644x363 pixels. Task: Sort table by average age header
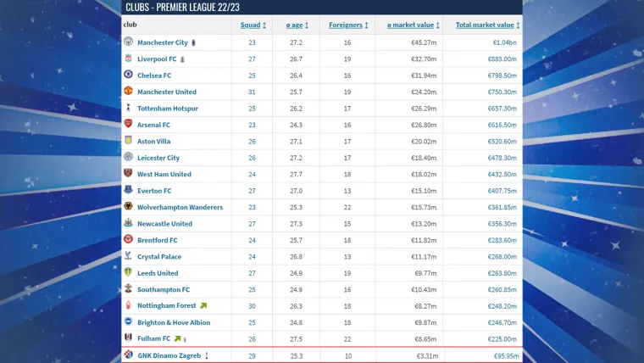[x=297, y=25]
